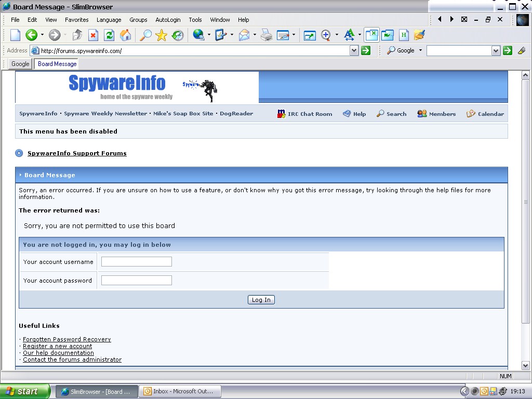Open the AutoLogin menu
The width and height of the screenshot is (532, 399).
(x=168, y=20)
